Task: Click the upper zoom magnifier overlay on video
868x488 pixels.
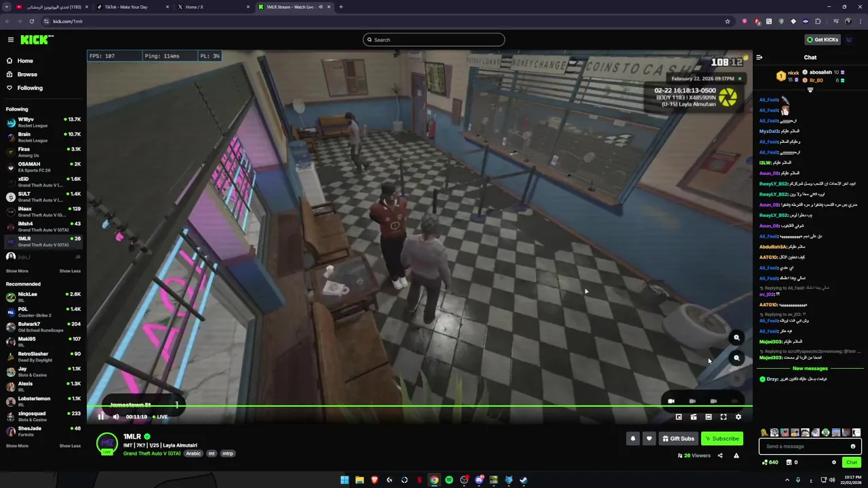Action: (x=736, y=338)
